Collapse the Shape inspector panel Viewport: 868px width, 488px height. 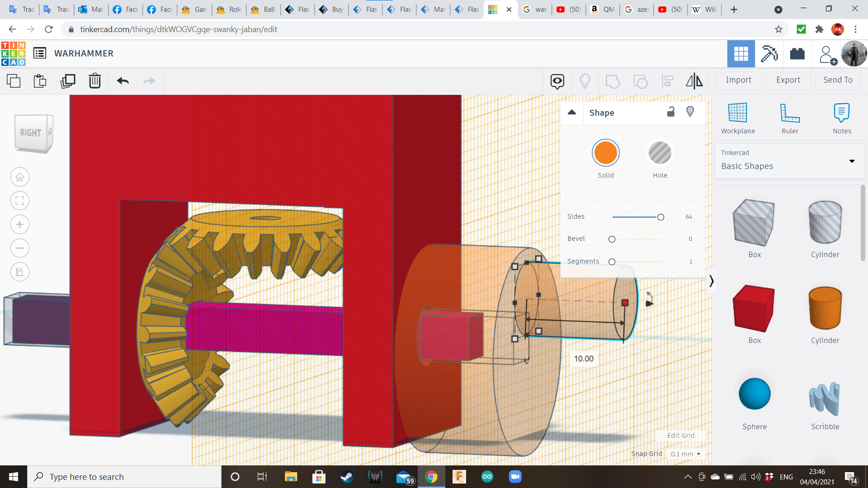[572, 113]
